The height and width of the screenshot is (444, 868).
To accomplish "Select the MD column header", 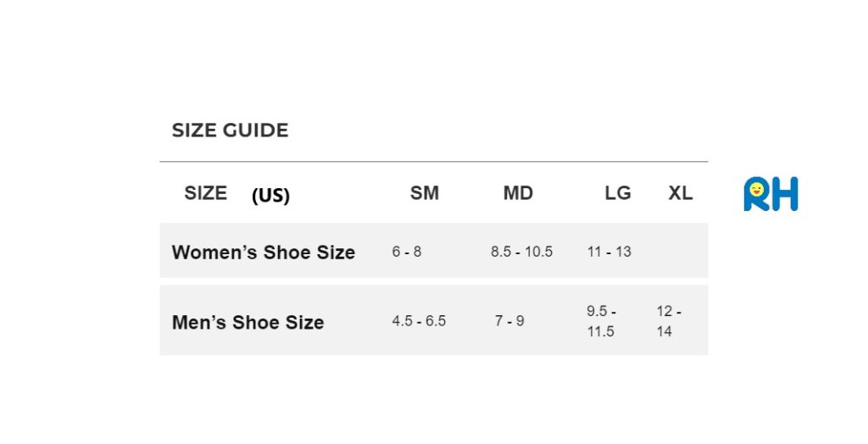I will tap(518, 193).
